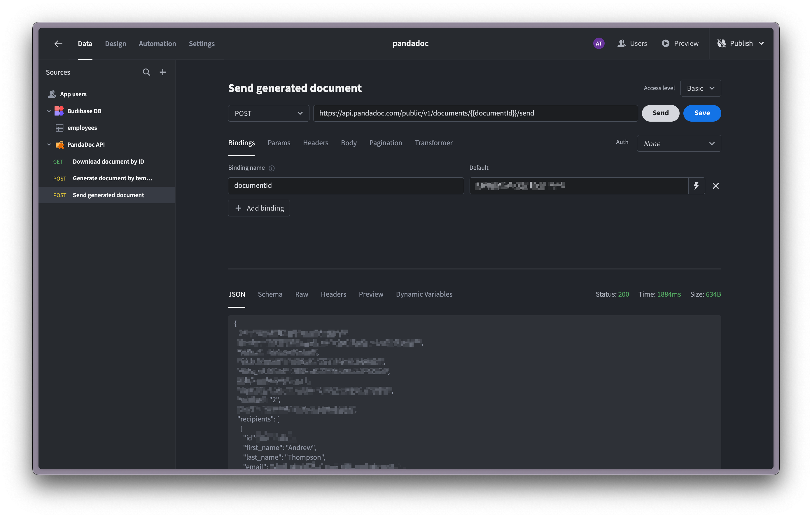Click the lightning bolt binding icon
Screen dimensions: 812x518
pyautogui.click(x=696, y=186)
